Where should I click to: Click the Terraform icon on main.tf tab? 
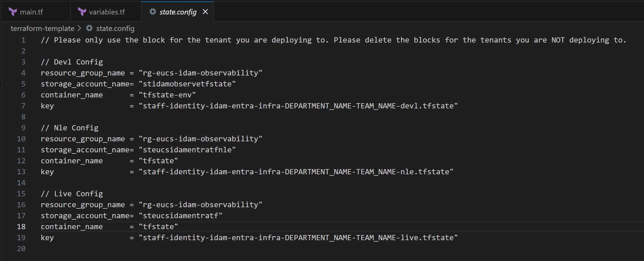pos(13,12)
